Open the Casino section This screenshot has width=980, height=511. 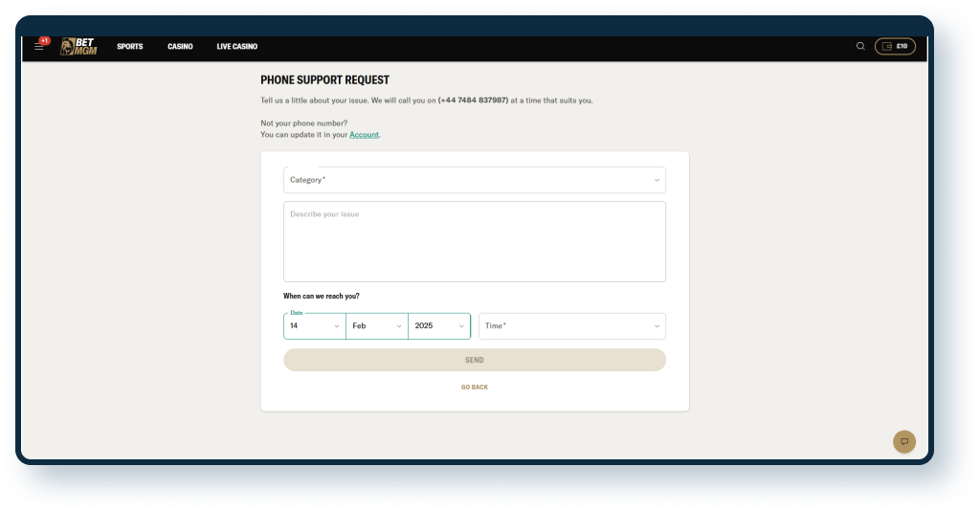click(180, 47)
